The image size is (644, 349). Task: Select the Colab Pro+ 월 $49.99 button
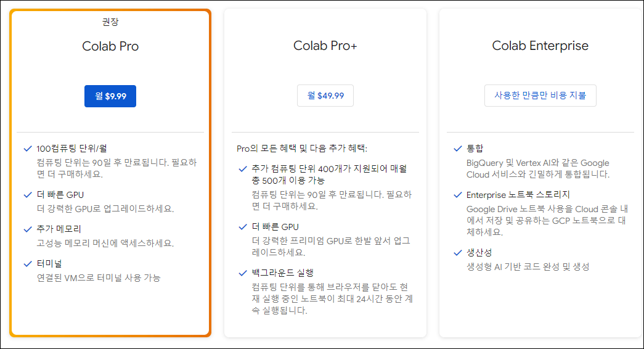pos(325,96)
